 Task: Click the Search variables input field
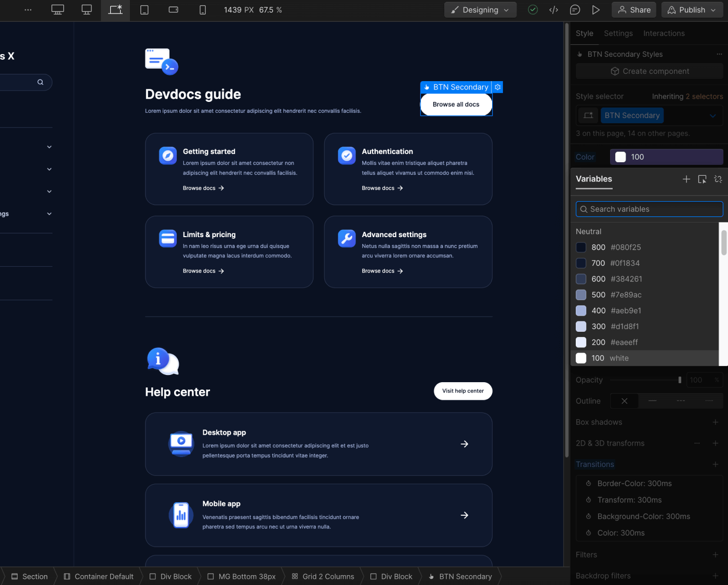pyautogui.click(x=649, y=209)
